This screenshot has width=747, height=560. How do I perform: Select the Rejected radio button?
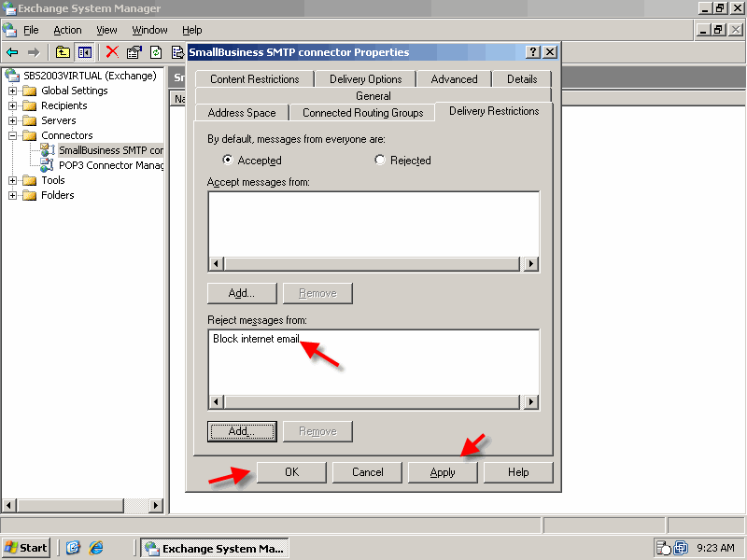(380, 160)
